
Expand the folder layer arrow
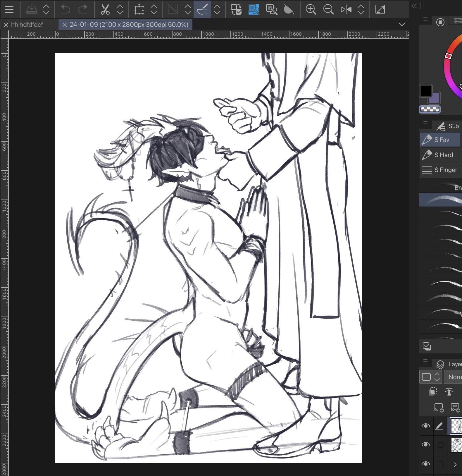pos(455,464)
